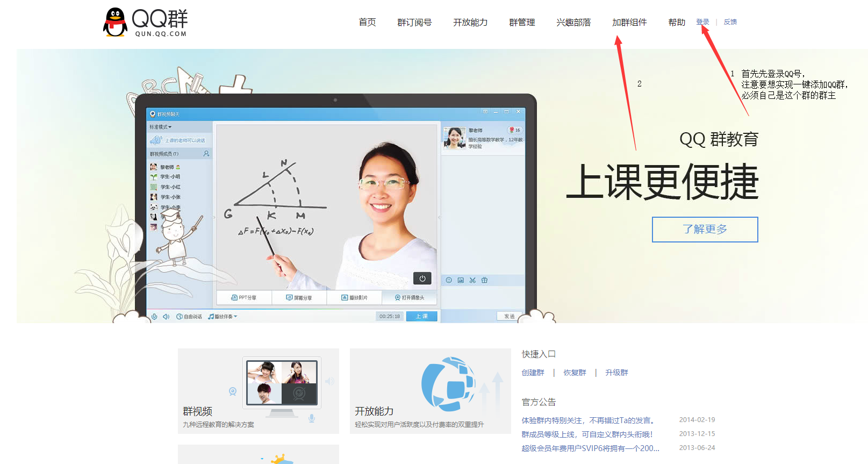
Task: Click the 升级群 quick link
Action: coord(616,373)
